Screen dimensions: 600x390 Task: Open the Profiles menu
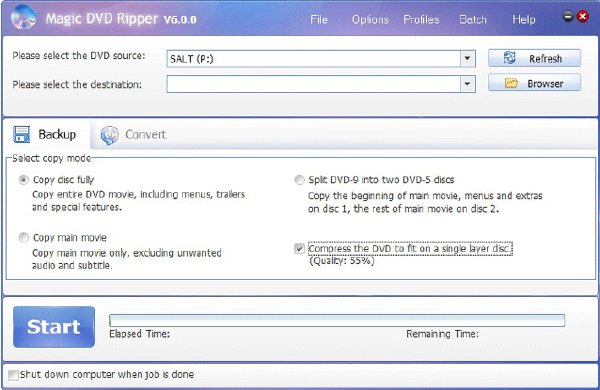tap(421, 20)
